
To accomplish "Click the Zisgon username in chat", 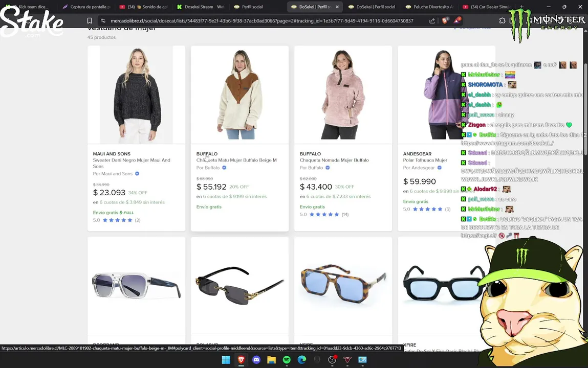I will point(476,125).
